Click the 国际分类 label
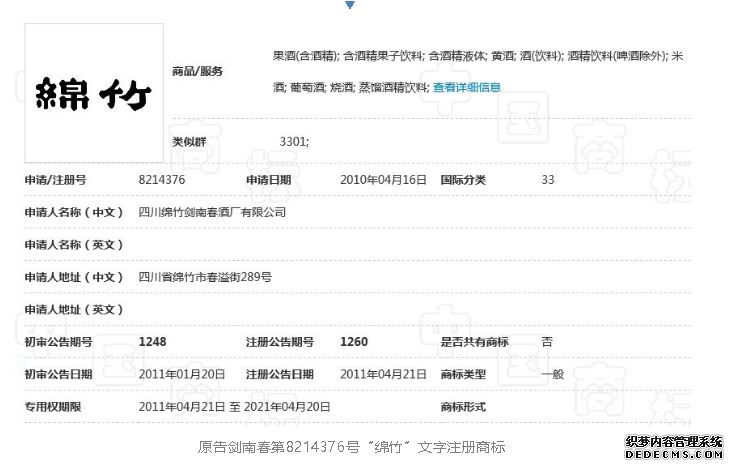 (463, 180)
